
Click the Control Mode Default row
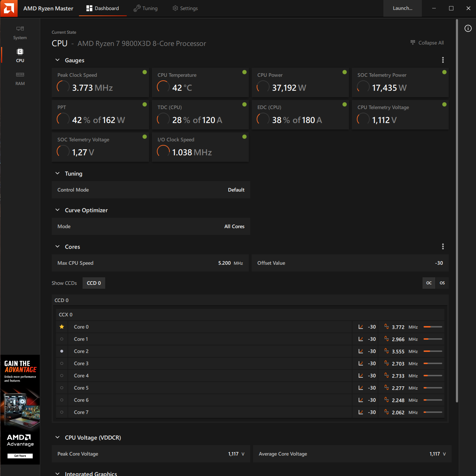pos(151,190)
